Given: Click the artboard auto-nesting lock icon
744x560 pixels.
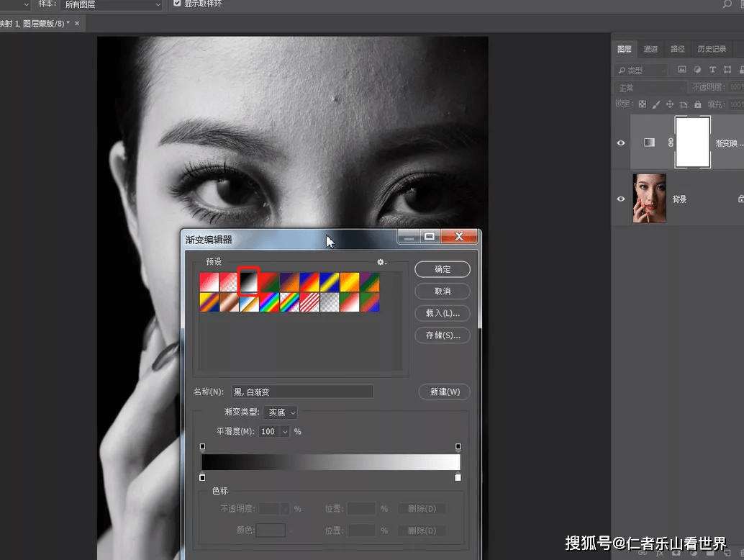Looking at the screenshot, I should click(x=684, y=104).
